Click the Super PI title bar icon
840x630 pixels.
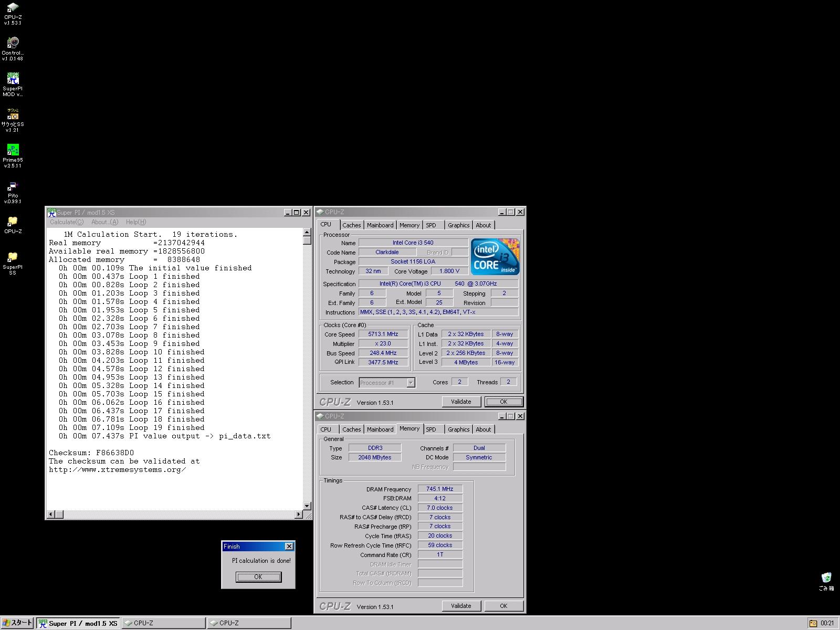[x=51, y=212]
